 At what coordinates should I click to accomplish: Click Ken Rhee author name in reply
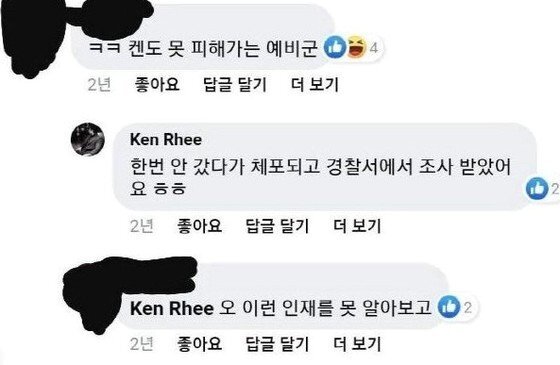click(x=166, y=139)
